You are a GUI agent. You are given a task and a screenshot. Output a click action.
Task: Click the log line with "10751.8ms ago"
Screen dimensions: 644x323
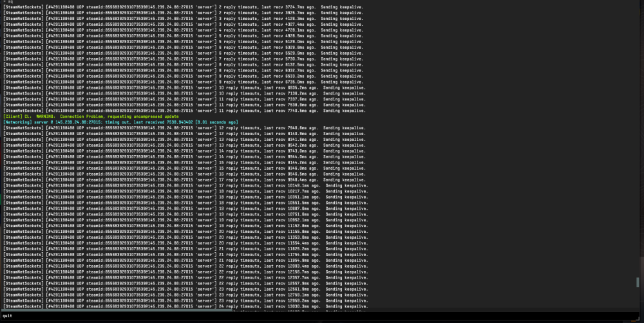point(185,214)
